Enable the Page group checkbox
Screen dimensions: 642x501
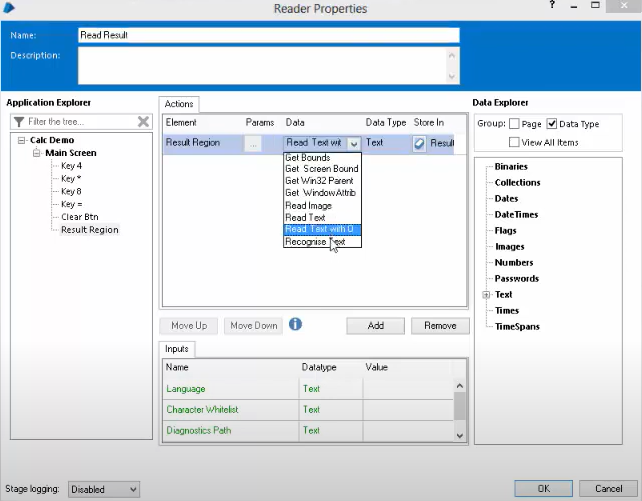tap(514, 124)
